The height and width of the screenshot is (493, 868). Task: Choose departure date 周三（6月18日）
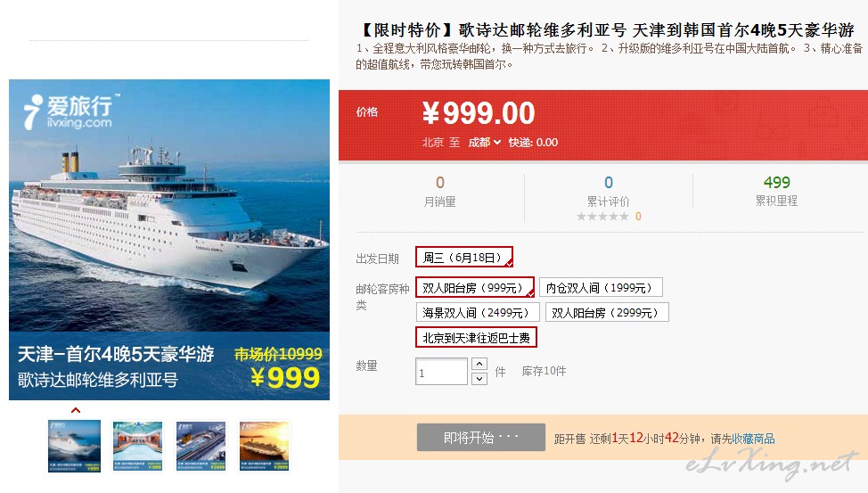[464, 257]
